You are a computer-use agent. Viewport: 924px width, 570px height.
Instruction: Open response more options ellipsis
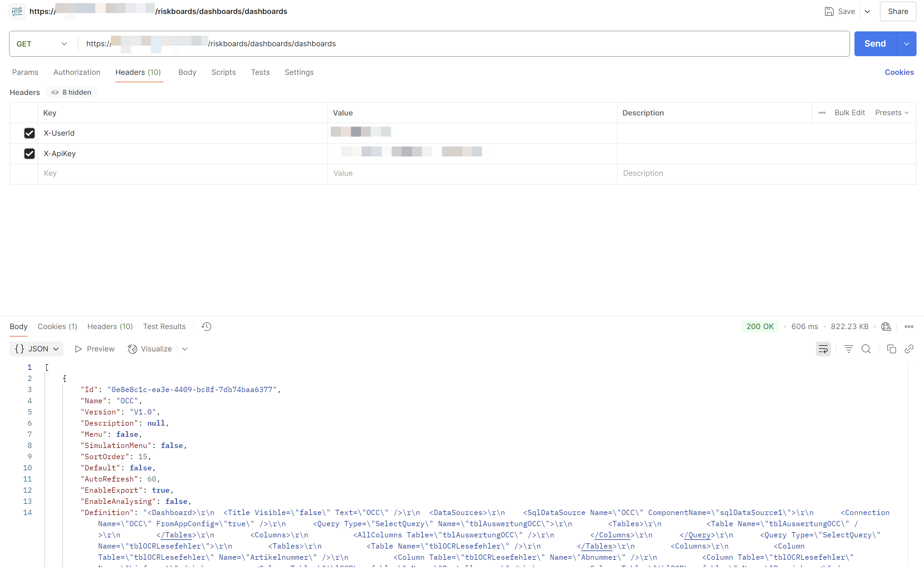click(x=909, y=327)
